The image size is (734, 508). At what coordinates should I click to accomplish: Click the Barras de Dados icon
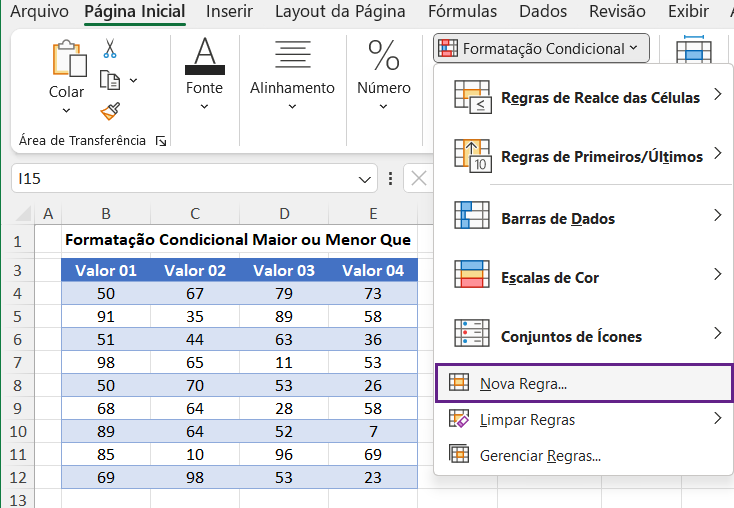pyautogui.click(x=472, y=215)
